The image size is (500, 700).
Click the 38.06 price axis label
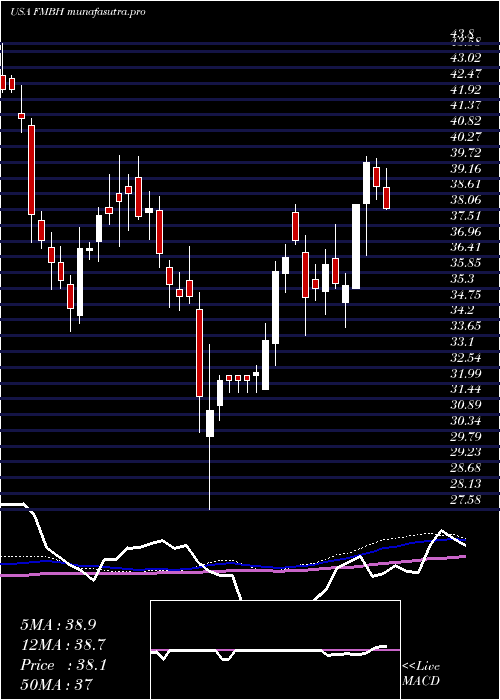tap(464, 200)
